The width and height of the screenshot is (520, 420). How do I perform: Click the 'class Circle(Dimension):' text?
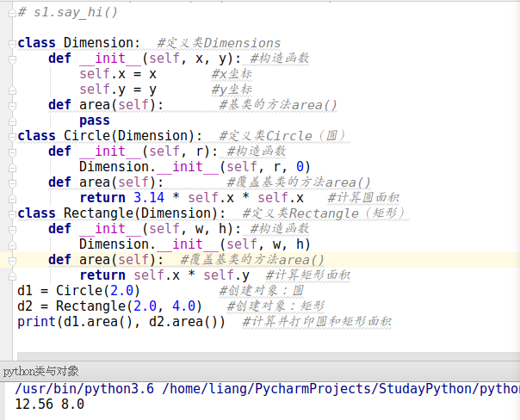point(110,136)
